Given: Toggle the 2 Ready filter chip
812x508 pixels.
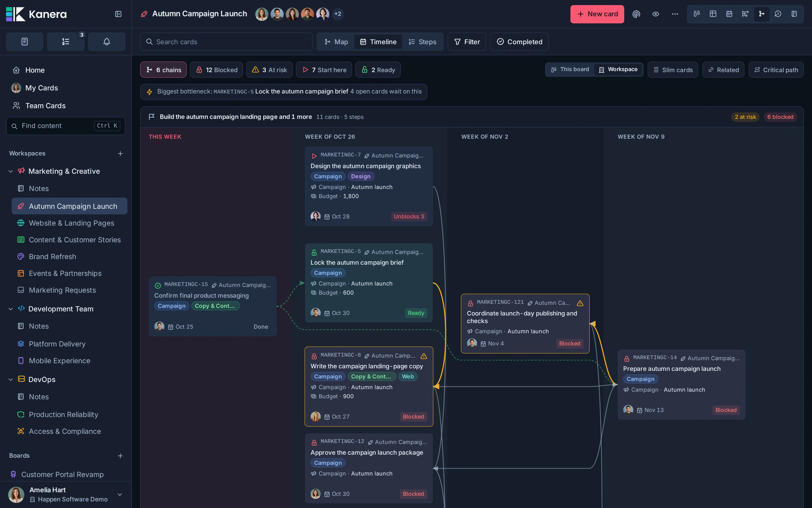Looking at the screenshot, I should coord(378,70).
